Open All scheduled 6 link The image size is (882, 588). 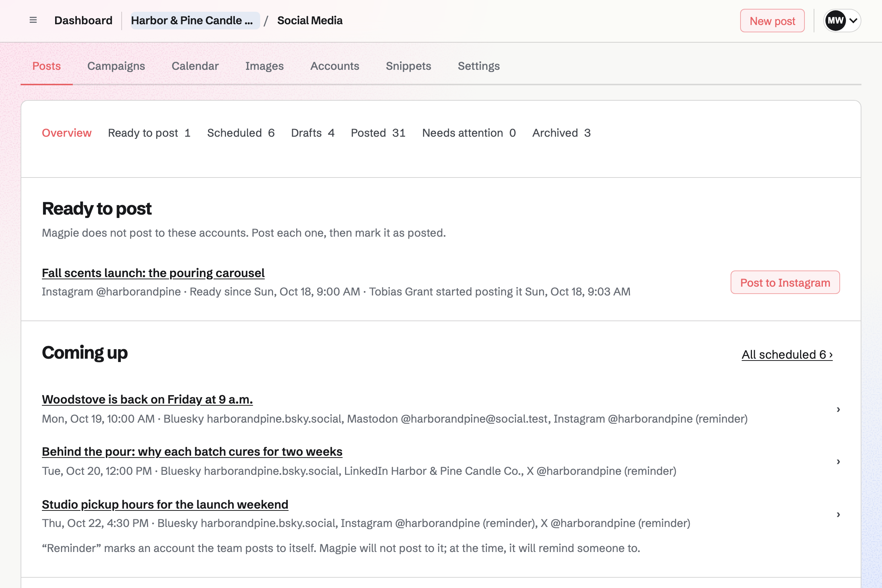click(787, 354)
